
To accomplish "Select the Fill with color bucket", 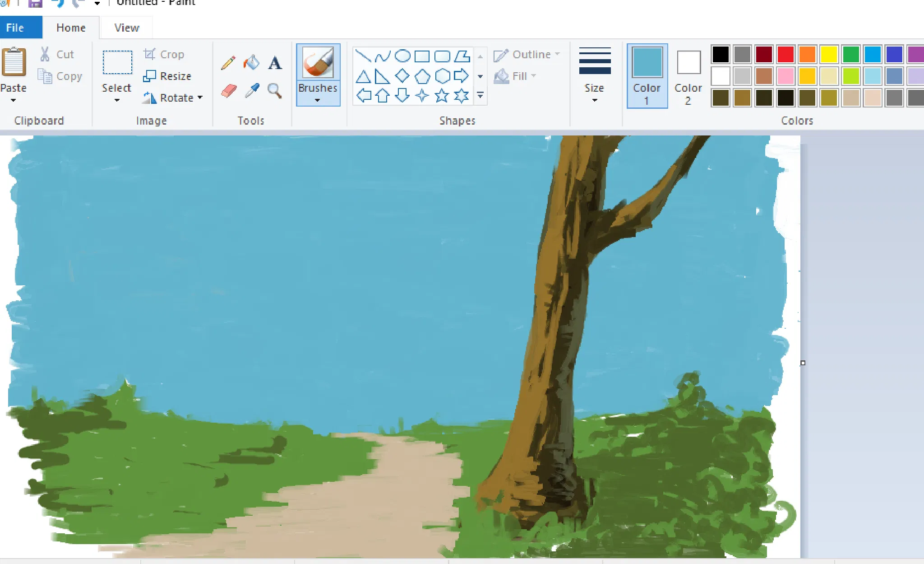I will [251, 63].
